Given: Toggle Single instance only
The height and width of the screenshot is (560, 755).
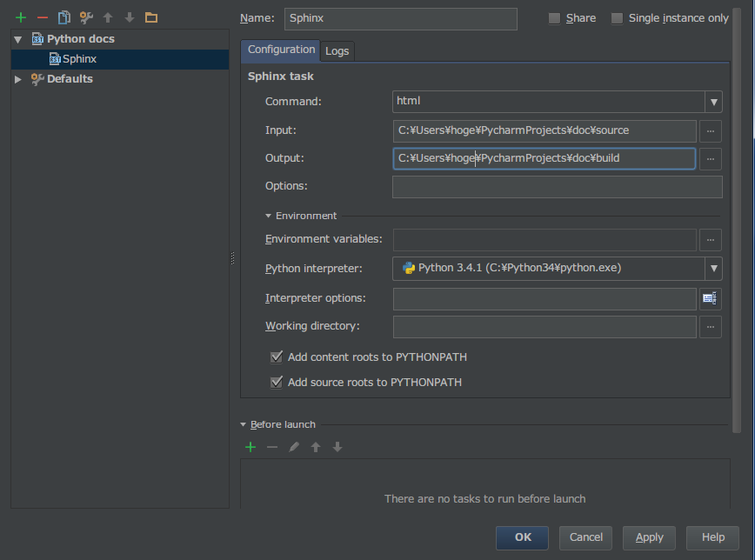Looking at the screenshot, I should (x=616, y=17).
